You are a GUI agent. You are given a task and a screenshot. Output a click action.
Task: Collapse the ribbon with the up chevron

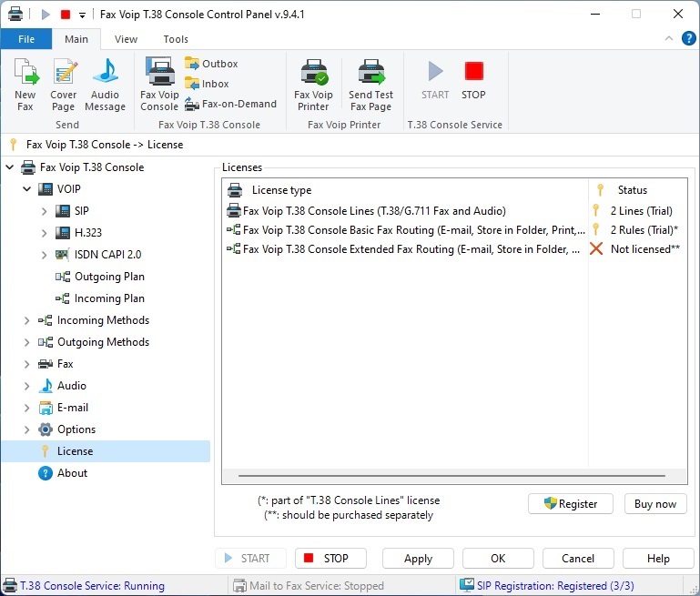click(669, 38)
